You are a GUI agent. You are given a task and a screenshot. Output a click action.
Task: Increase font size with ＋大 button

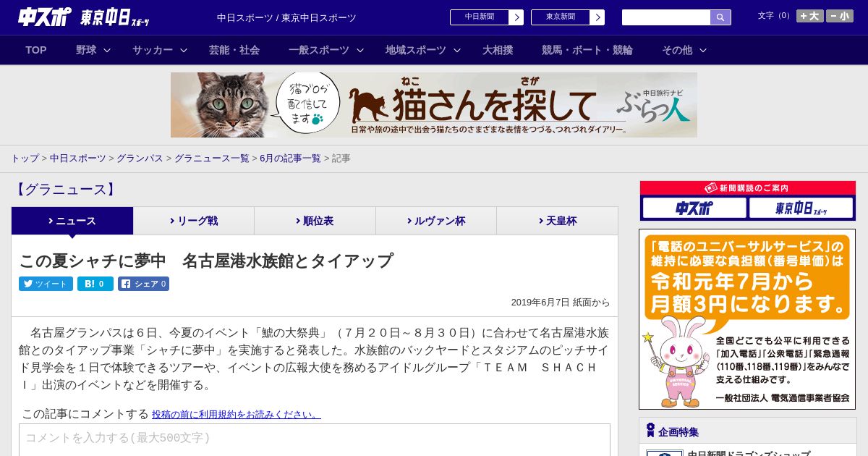pos(809,16)
